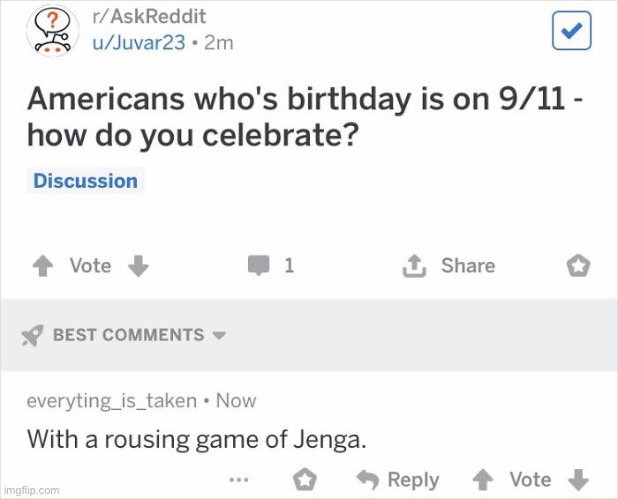
Task: Click the AskReddit community avatar
Action: point(53,31)
